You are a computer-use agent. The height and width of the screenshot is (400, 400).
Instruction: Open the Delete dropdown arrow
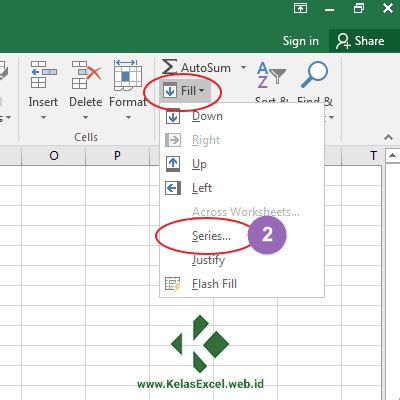pyautogui.click(x=86, y=117)
